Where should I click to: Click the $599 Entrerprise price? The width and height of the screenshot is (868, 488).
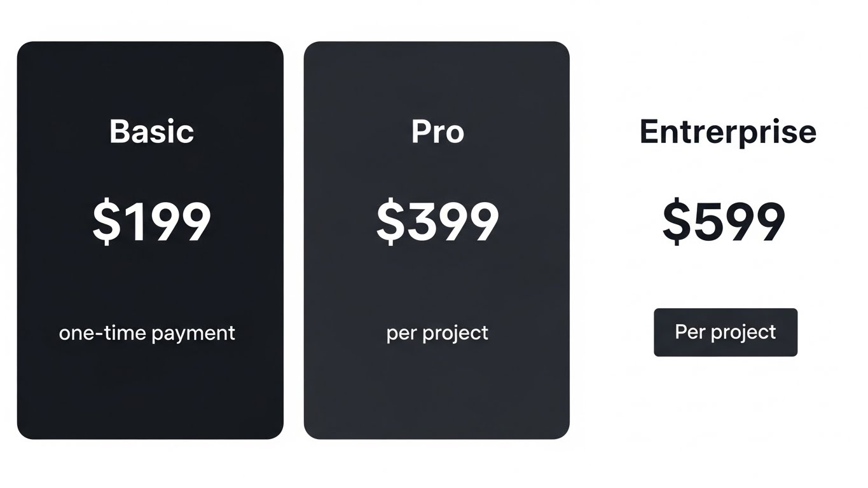[x=724, y=222]
